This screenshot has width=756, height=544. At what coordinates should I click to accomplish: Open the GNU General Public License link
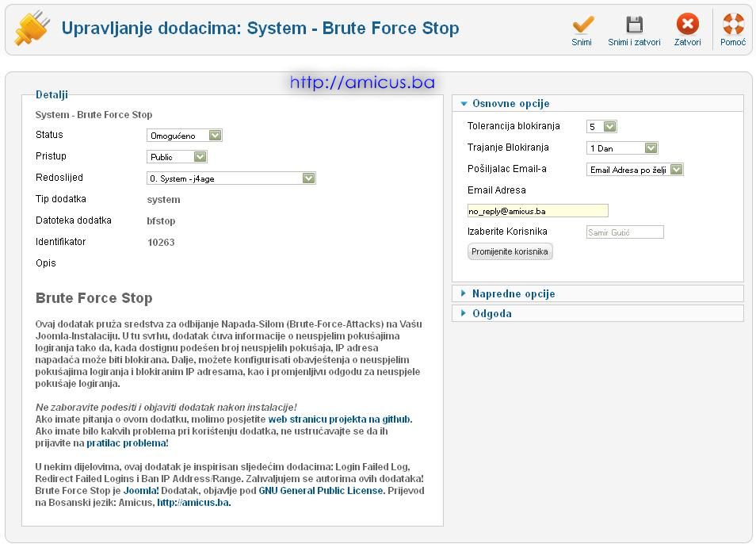(321, 490)
